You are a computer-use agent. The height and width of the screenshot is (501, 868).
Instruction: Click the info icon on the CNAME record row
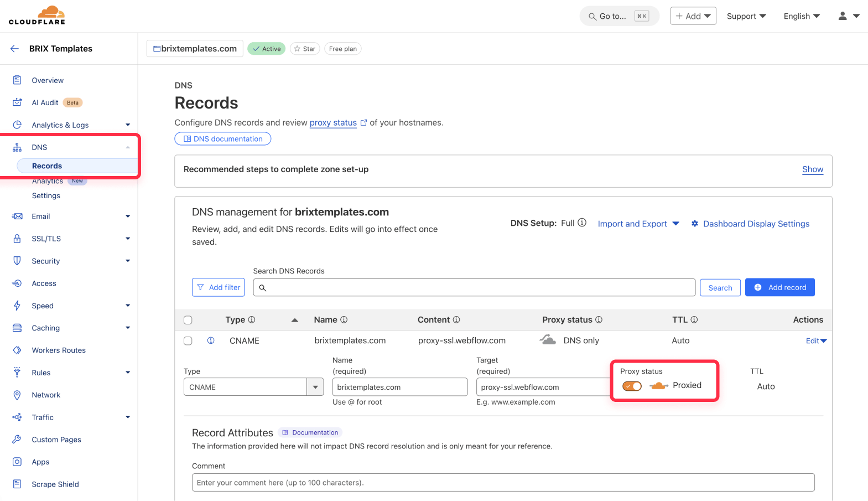[211, 340]
